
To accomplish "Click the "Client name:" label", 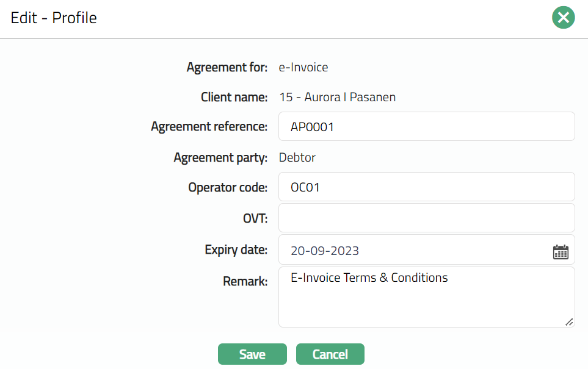I will tap(234, 97).
